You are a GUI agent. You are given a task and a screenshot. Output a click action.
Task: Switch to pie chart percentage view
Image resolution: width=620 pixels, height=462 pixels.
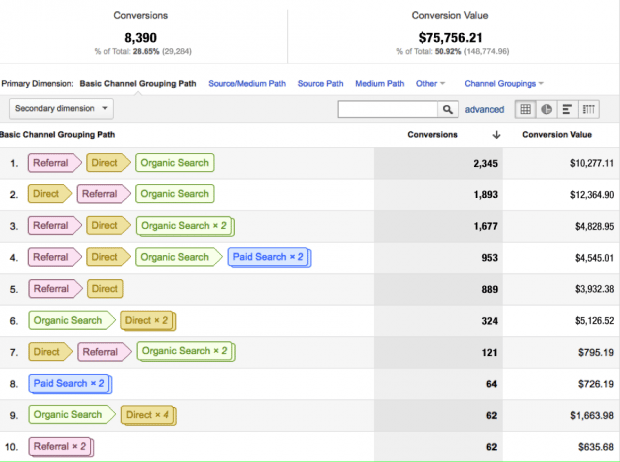point(546,109)
